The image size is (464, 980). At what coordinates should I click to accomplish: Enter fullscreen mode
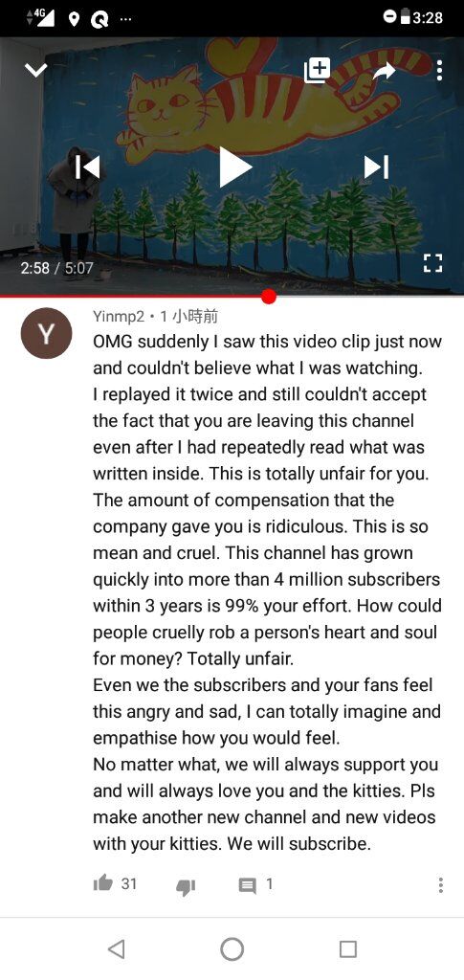pyautogui.click(x=432, y=262)
